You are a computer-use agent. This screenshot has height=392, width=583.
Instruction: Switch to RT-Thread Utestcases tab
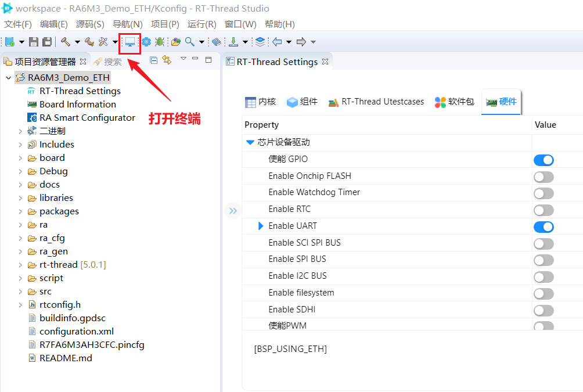click(376, 102)
